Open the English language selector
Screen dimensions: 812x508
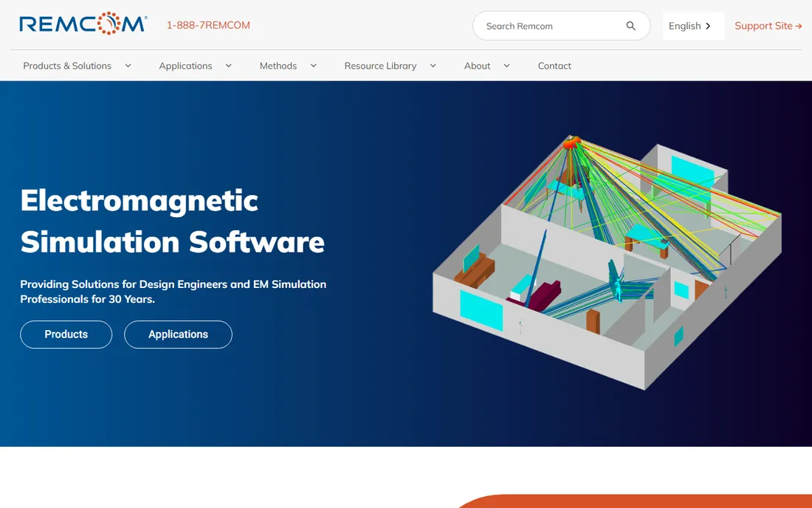[x=693, y=26]
